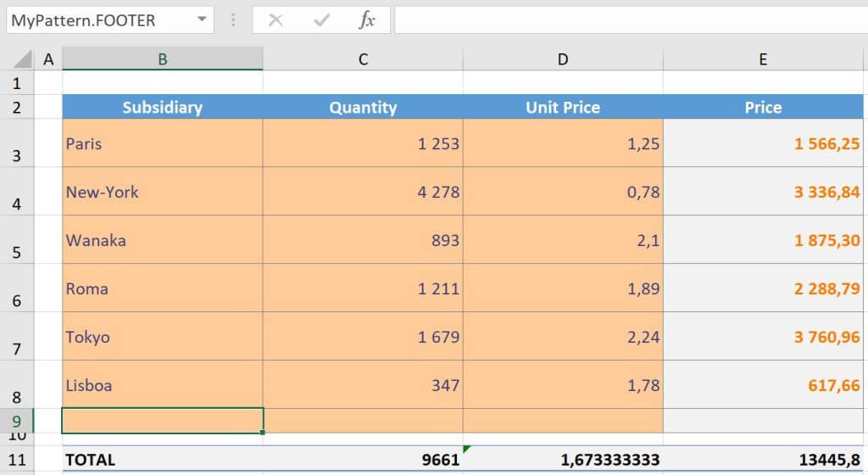Click the Unit Price header cell
This screenshot has height=475, width=868.
coord(563,107)
